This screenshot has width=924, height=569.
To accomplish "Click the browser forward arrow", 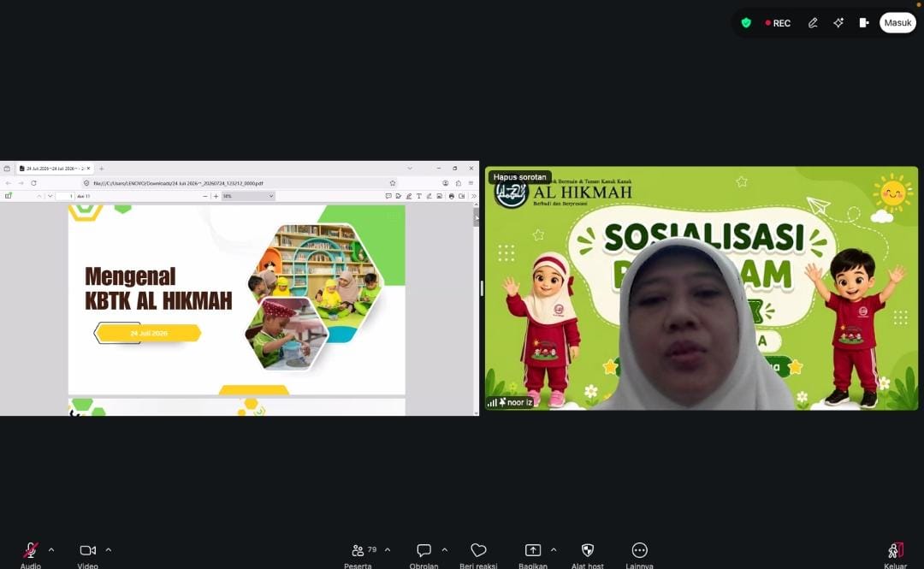I will 21,183.
